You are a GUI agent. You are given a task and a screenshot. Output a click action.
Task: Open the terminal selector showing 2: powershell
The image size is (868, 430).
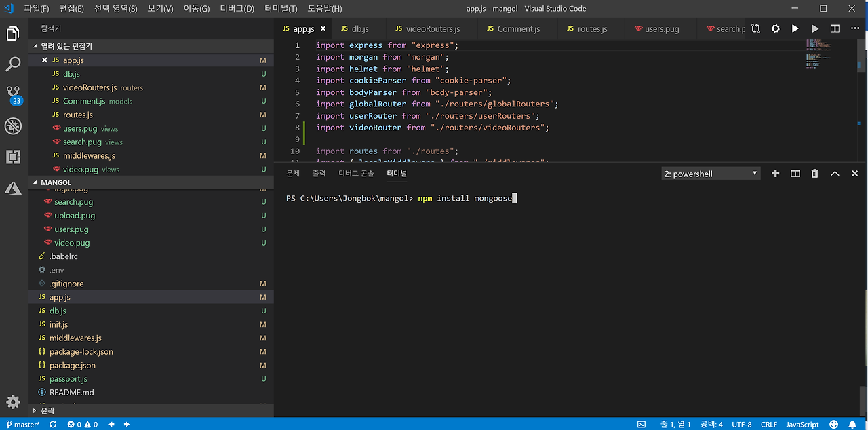(x=711, y=173)
